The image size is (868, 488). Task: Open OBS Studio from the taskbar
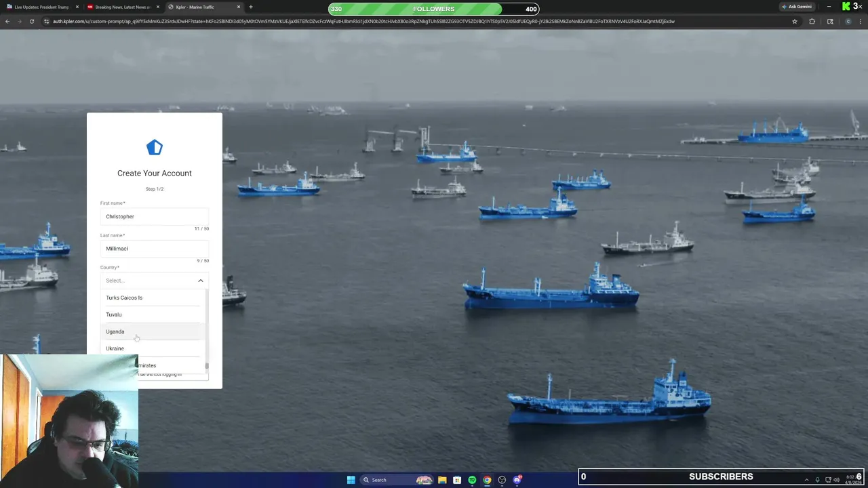pyautogui.click(x=502, y=480)
